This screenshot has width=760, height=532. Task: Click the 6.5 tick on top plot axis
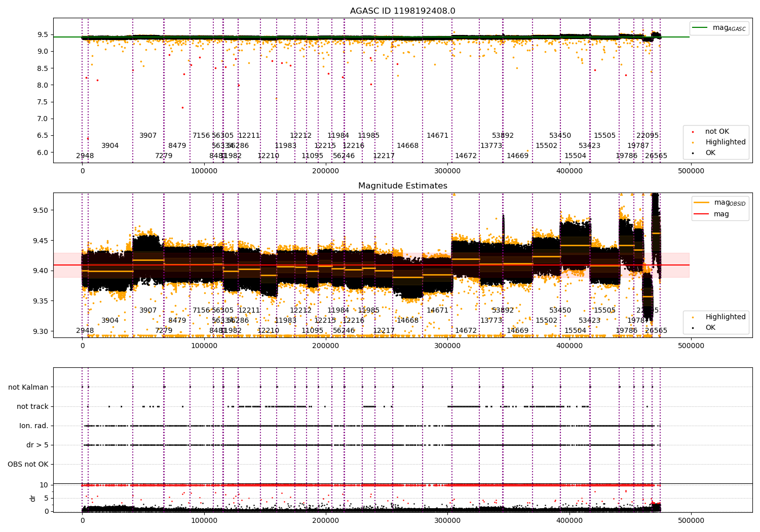pos(43,135)
